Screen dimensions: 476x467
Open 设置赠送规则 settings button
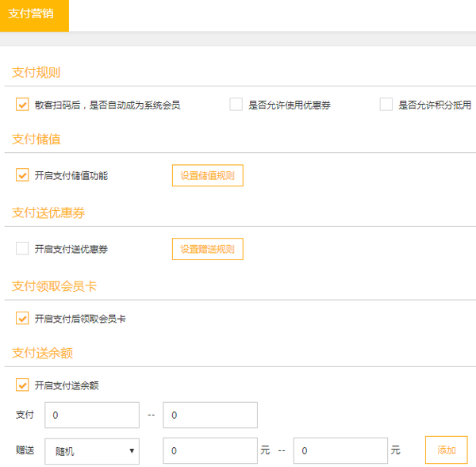pyautogui.click(x=207, y=249)
